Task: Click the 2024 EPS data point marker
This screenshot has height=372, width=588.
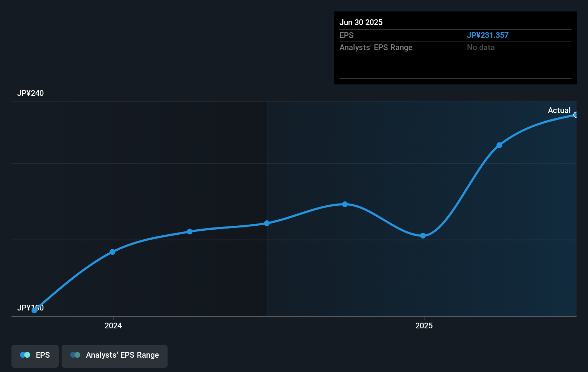Action: coord(112,252)
